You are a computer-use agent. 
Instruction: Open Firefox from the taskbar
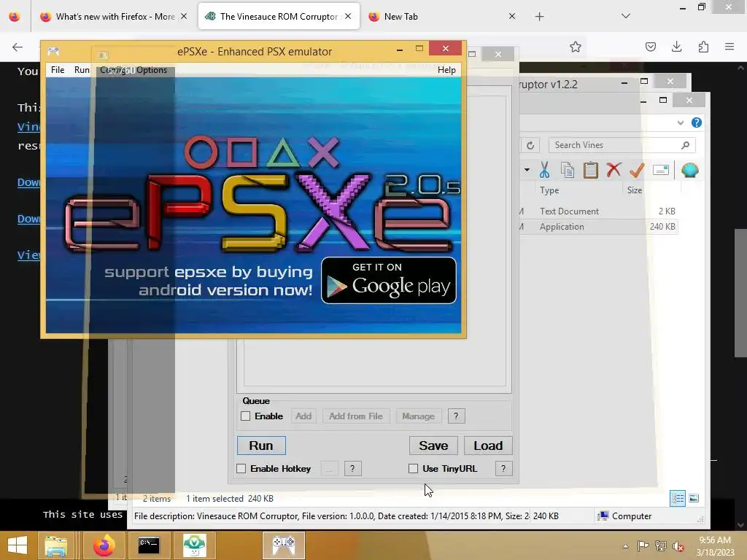(x=104, y=545)
